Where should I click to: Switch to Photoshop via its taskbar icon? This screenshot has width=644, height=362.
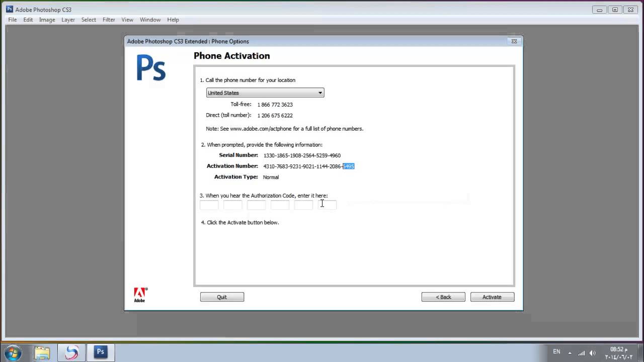click(x=101, y=352)
